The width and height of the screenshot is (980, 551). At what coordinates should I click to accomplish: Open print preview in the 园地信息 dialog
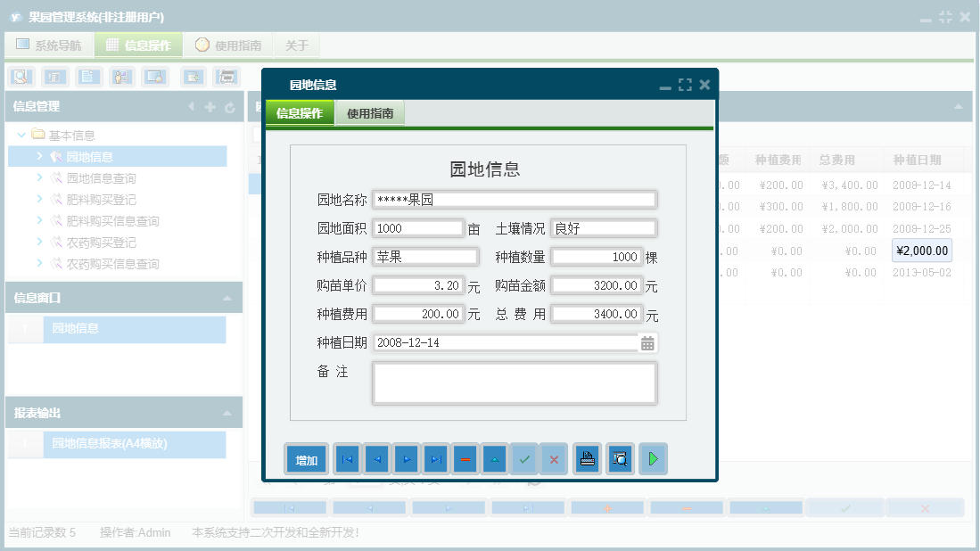pyautogui.click(x=620, y=458)
